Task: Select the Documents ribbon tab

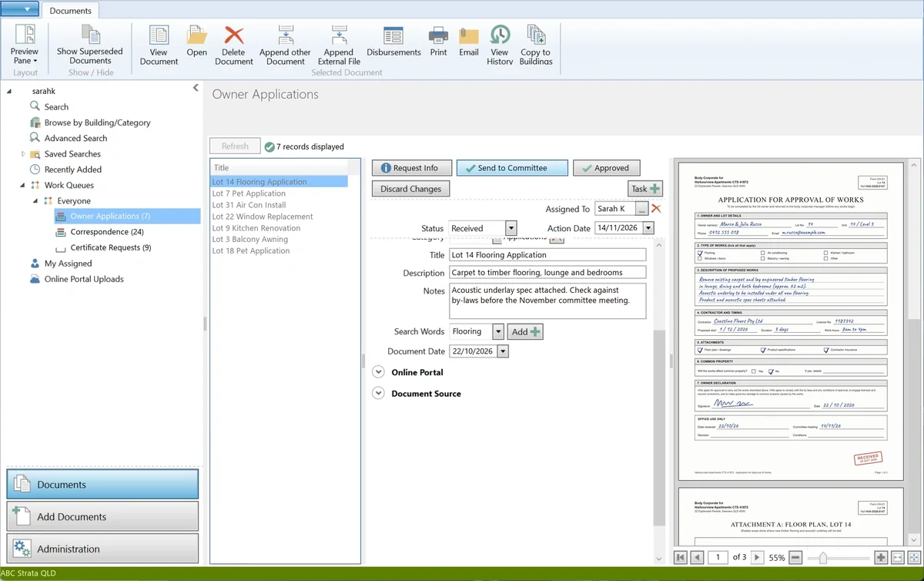Action: [x=70, y=11]
